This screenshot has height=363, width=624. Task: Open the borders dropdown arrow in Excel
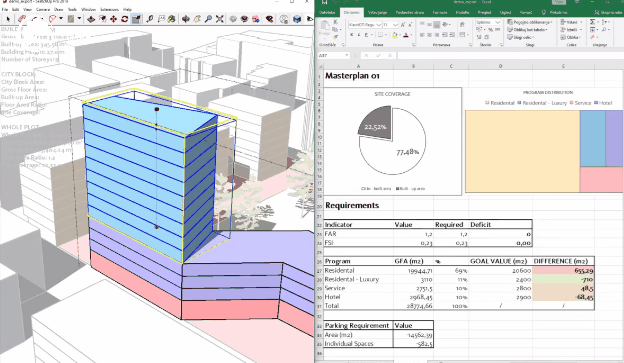[x=386, y=35]
